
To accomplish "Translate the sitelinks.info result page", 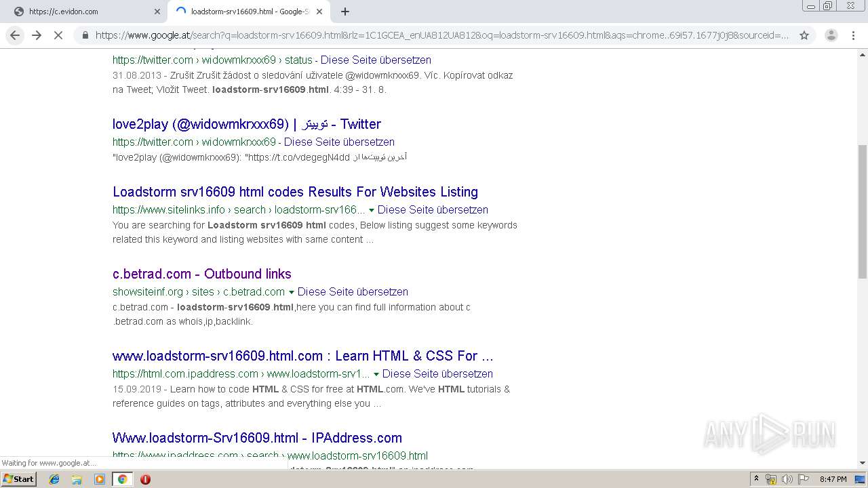I will pyautogui.click(x=433, y=209).
